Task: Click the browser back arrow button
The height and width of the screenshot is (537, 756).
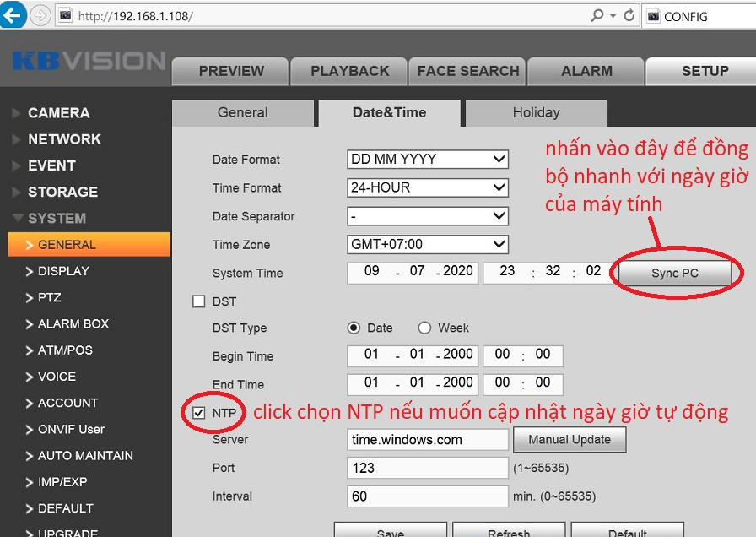Action: 13,15
